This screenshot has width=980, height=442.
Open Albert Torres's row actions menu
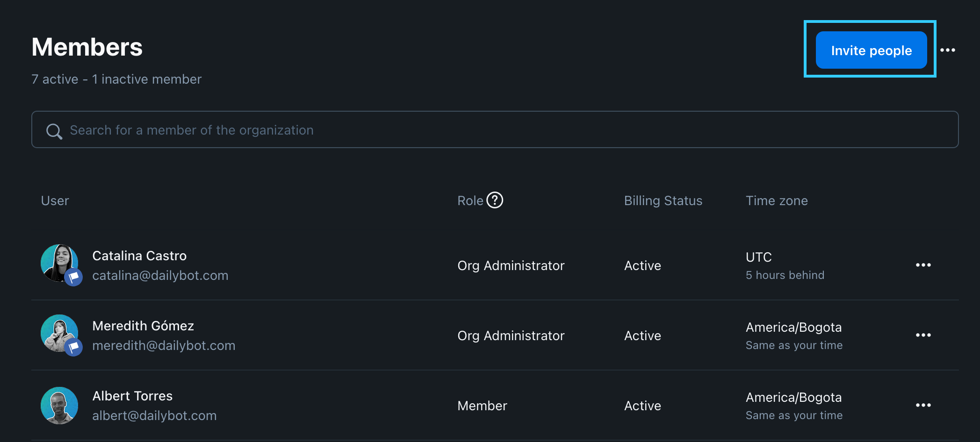click(923, 405)
